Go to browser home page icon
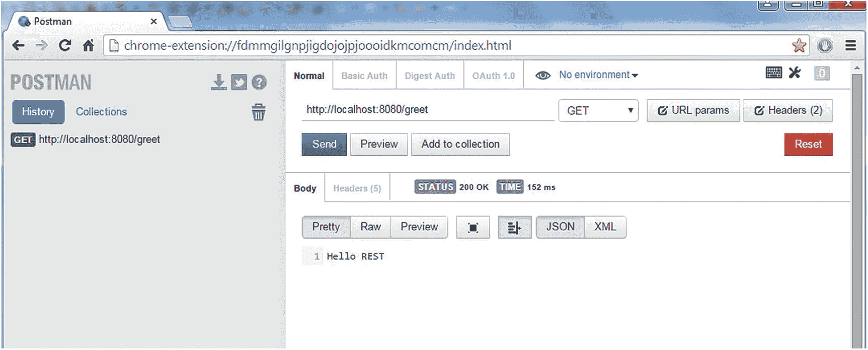Screen dimensions: 868x350 pyautogui.click(x=89, y=46)
